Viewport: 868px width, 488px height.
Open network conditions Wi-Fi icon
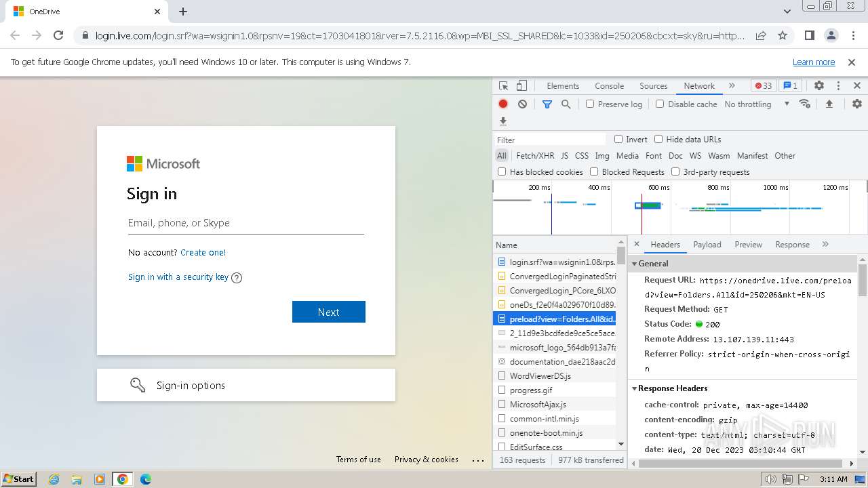(805, 104)
